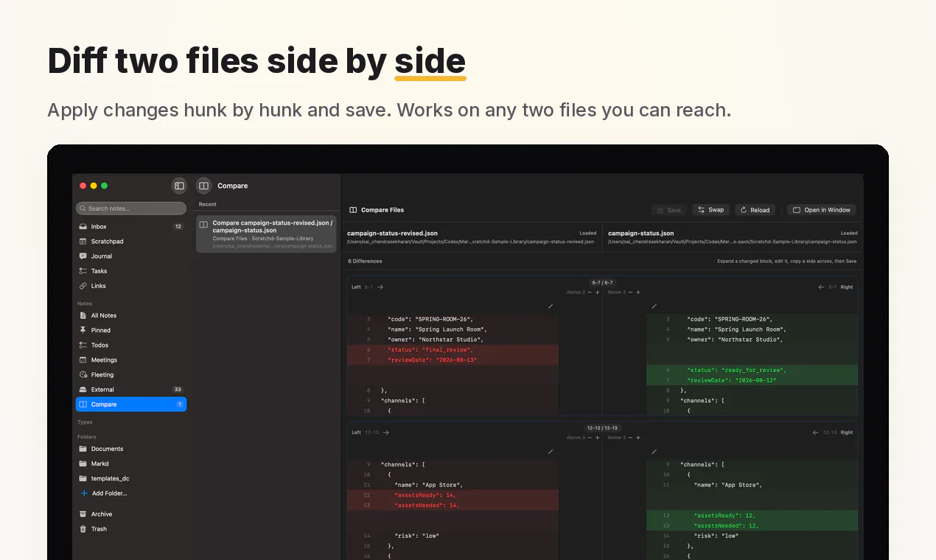Screen dimensions: 936x560
Task: Show All Notes
Action: pyautogui.click(x=131, y=315)
